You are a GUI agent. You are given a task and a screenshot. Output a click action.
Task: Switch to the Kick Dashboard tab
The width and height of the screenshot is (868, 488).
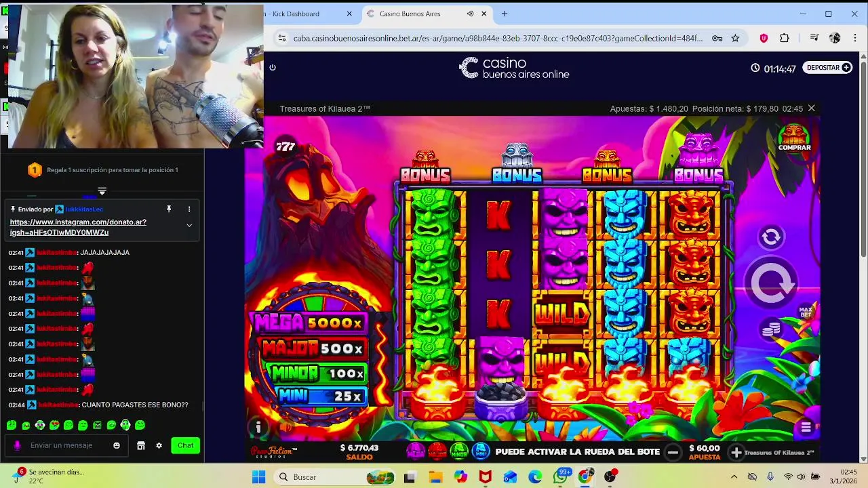point(296,14)
